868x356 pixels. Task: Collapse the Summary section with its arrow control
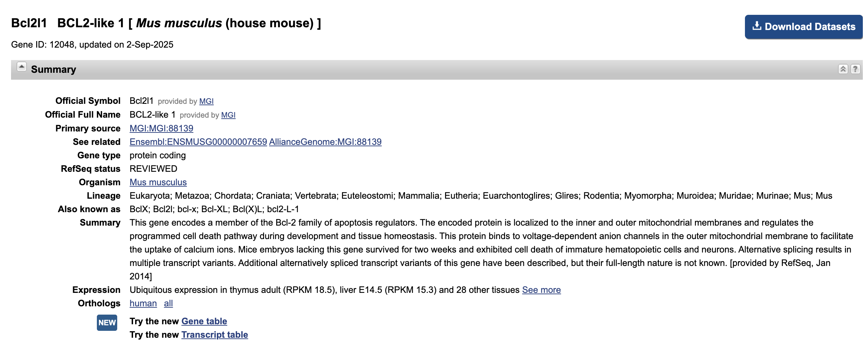pos(21,66)
